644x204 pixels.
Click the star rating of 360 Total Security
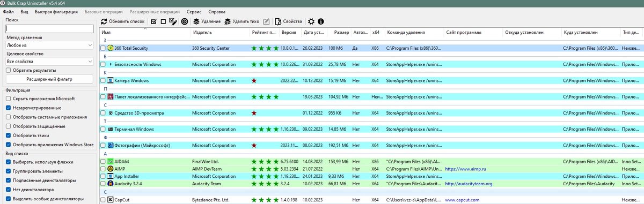(x=265, y=48)
